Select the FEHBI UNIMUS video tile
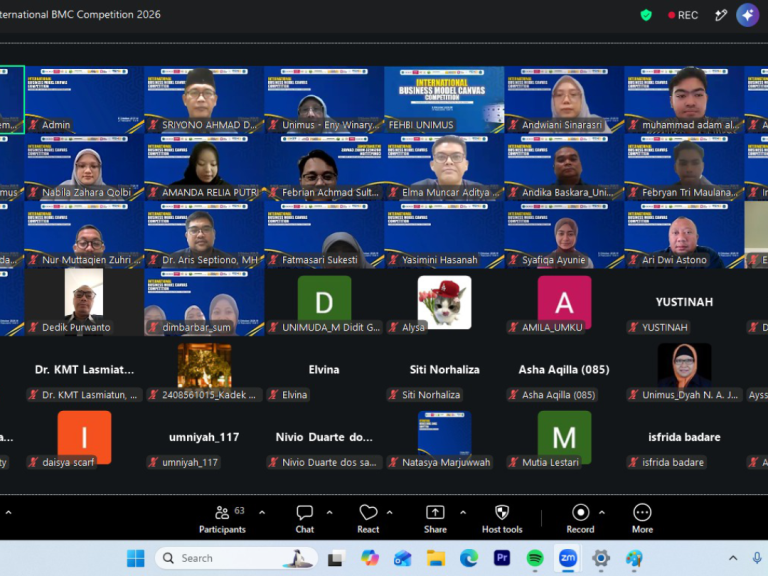 [444, 100]
